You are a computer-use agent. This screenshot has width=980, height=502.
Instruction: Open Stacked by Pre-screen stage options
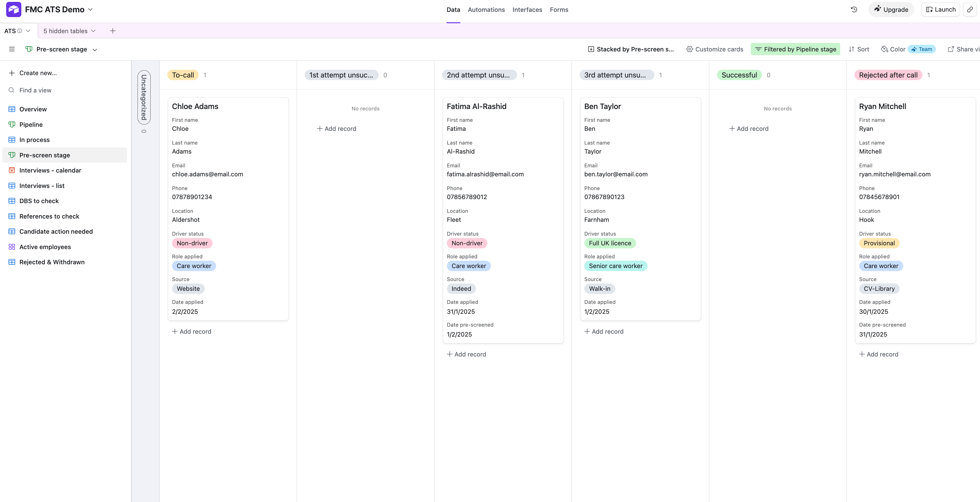[631, 49]
